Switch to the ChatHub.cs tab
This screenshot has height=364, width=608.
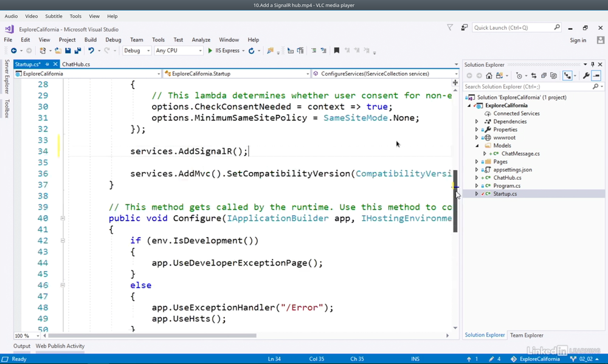coord(76,64)
